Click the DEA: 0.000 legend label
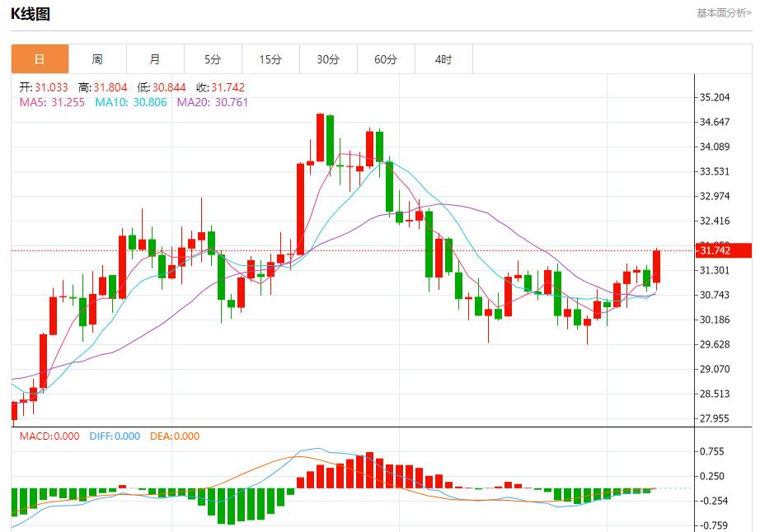This screenshot has width=760, height=532. (x=174, y=436)
